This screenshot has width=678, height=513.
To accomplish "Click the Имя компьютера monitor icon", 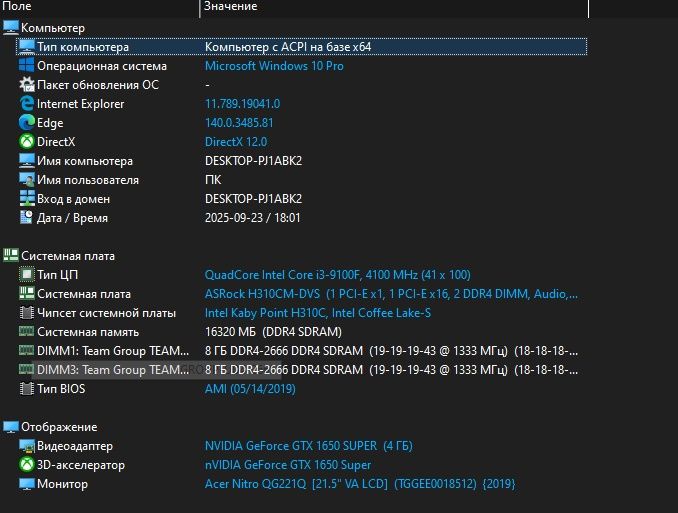I will click(x=26, y=161).
